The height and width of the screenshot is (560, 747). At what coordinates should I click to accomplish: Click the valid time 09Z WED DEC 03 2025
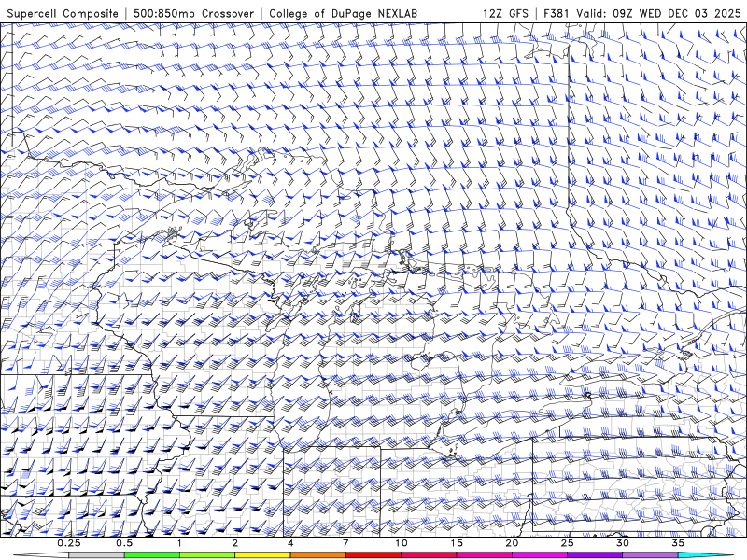click(676, 13)
